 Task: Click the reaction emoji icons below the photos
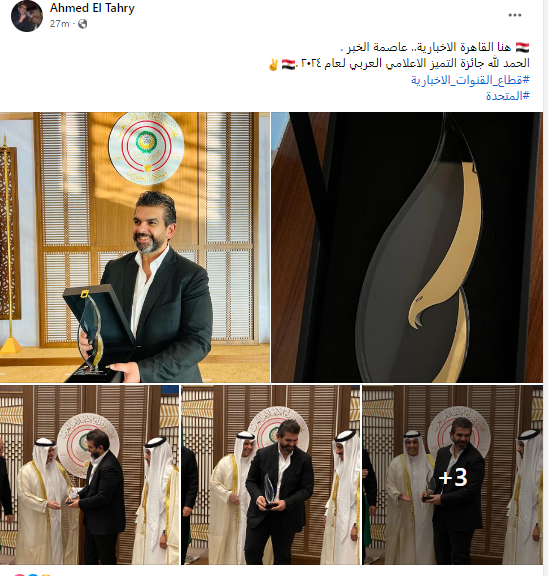pos(32,574)
